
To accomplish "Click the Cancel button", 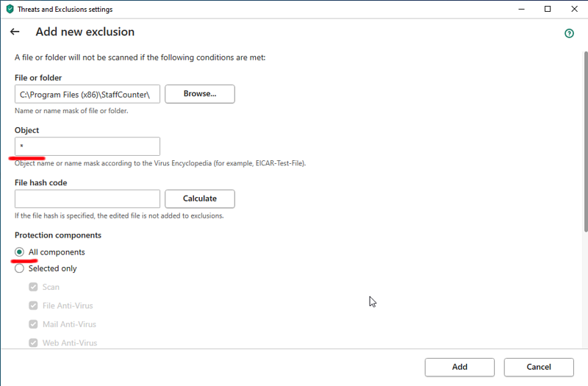I will click(x=539, y=367).
